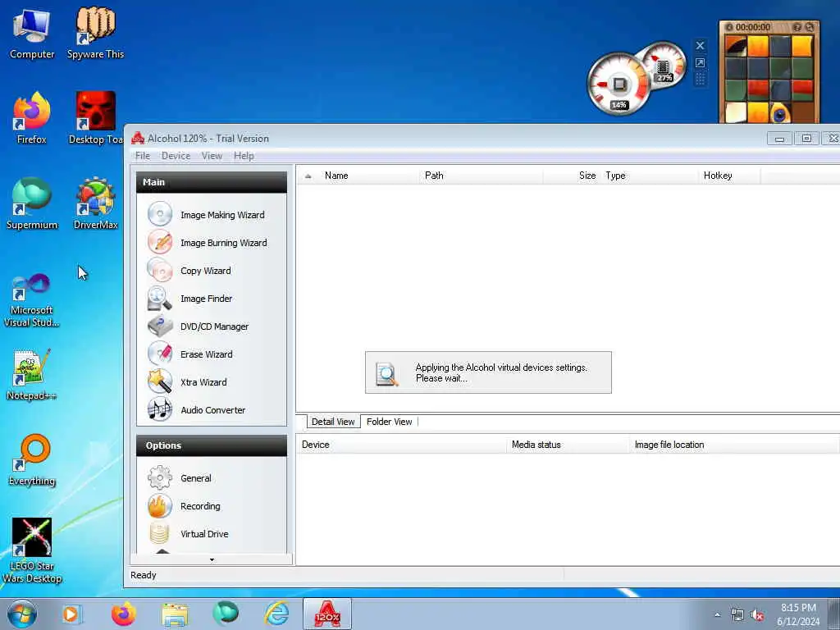Sort images by Size column
The width and height of the screenshot is (840, 630).
click(x=572, y=176)
